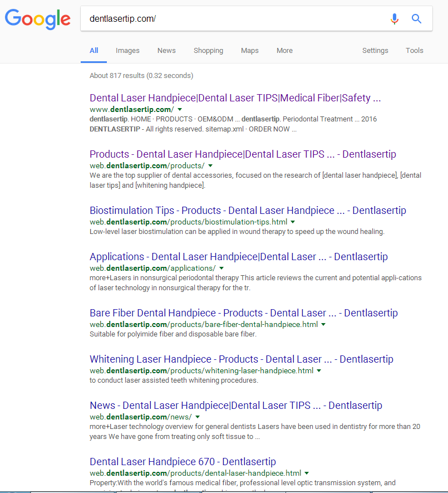Expand the arrow beside web.dentlasertip.com/news/

coord(198,417)
